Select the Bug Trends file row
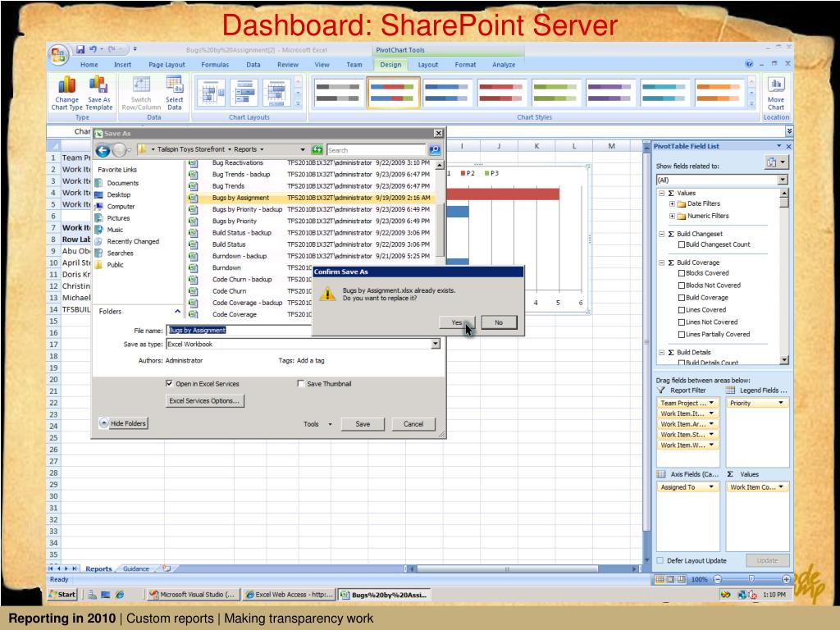 tap(310, 186)
